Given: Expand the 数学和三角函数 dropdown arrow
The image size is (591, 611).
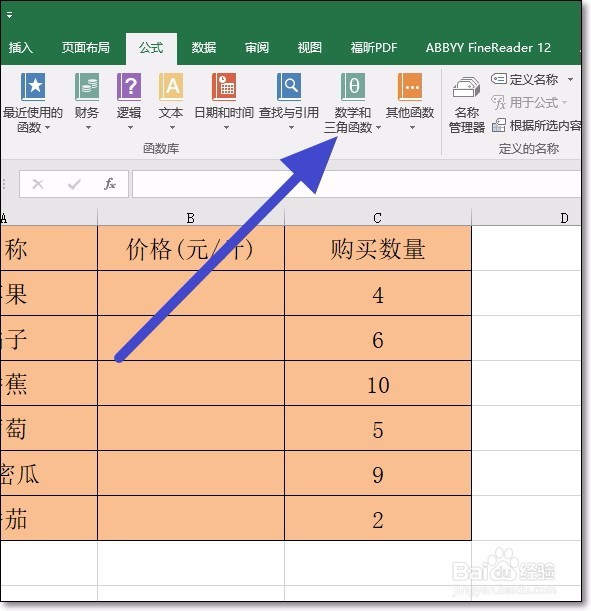Looking at the screenshot, I should 378,127.
